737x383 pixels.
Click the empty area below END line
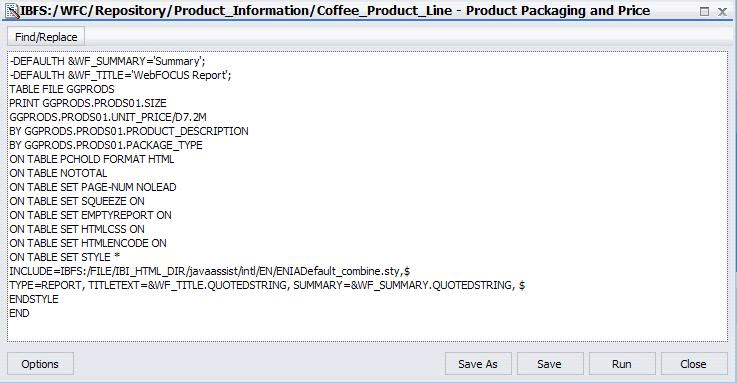pos(367,330)
